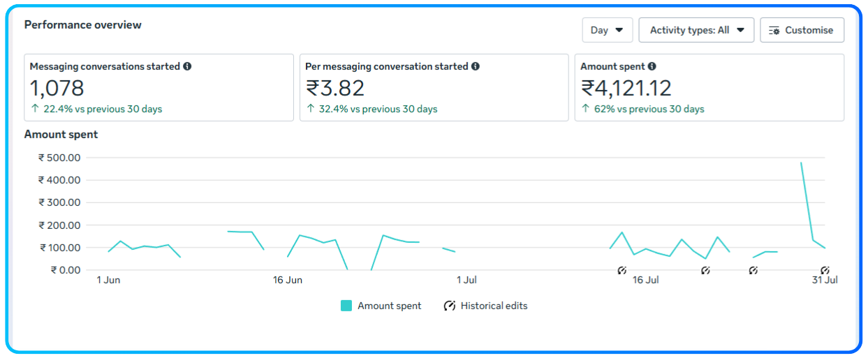This screenshot has height=358, width=868.
Task: Click the spending spike peak near 31 Jul
Action: point(801,163)
